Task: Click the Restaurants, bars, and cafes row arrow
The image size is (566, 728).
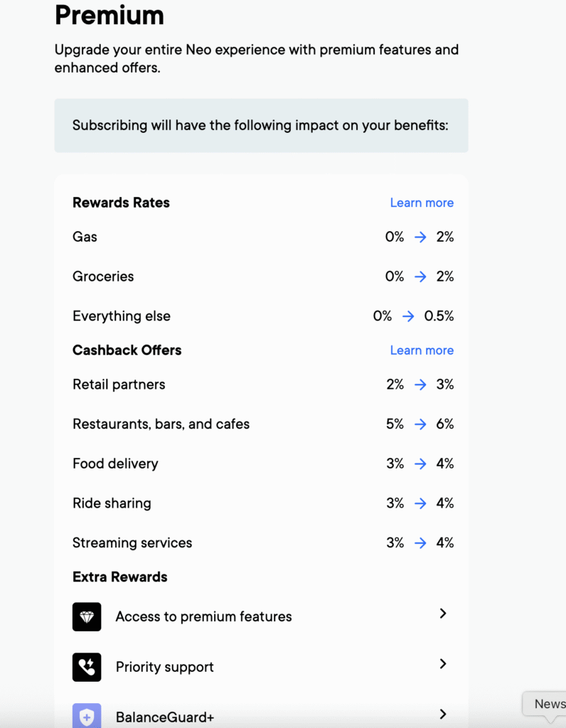Action: tap(420, 424)
